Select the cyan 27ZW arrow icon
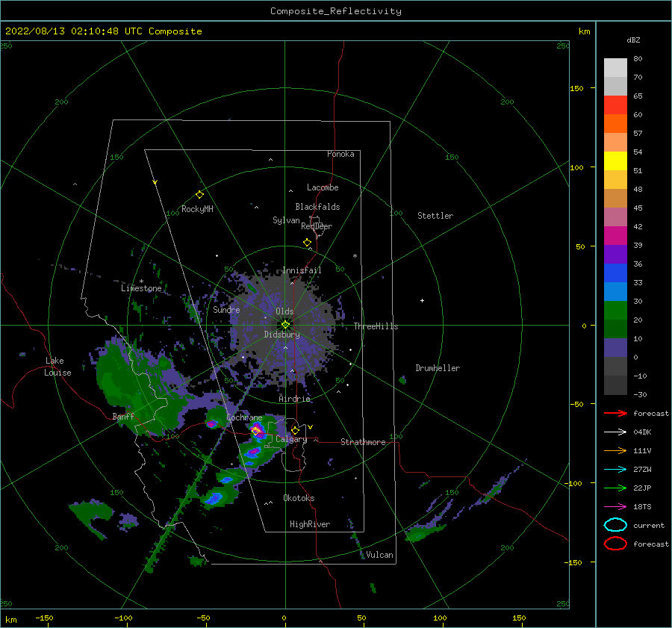 click(x=615, y=470)
